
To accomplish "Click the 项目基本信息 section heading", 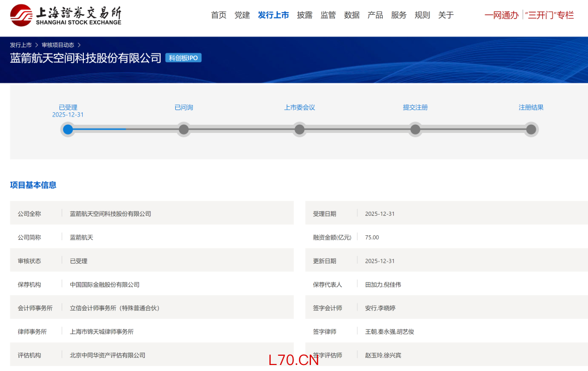I will 33,185.
